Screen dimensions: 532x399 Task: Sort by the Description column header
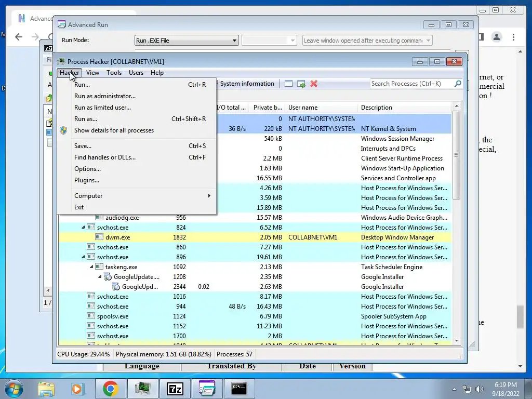pos(404,108)
